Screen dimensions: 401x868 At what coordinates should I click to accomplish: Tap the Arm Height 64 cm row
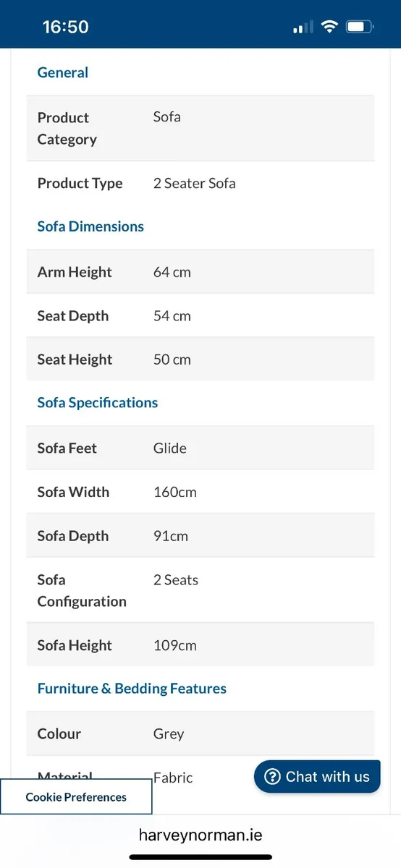200,272
